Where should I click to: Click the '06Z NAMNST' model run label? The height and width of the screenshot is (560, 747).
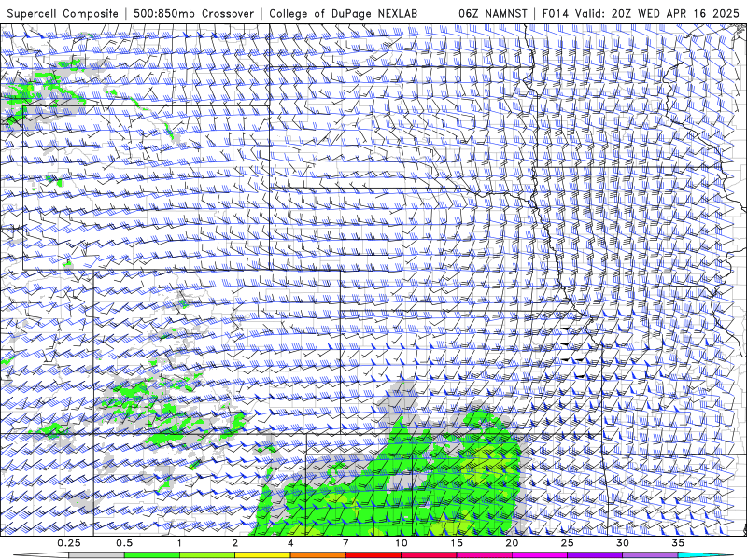493,14
